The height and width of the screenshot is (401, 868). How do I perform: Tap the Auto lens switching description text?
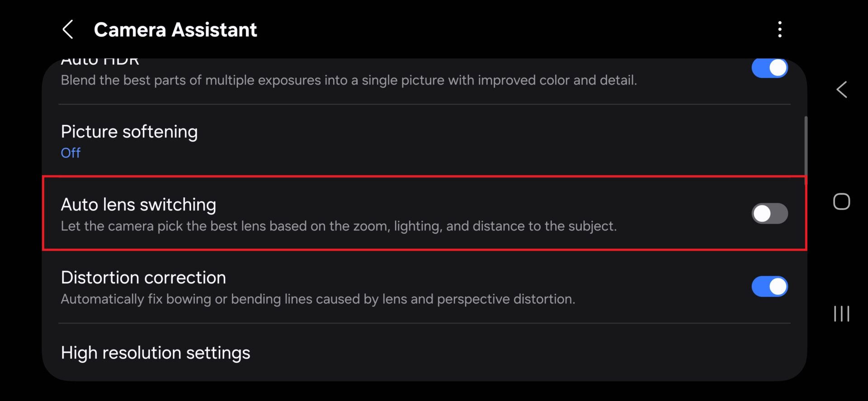point(339,226)
